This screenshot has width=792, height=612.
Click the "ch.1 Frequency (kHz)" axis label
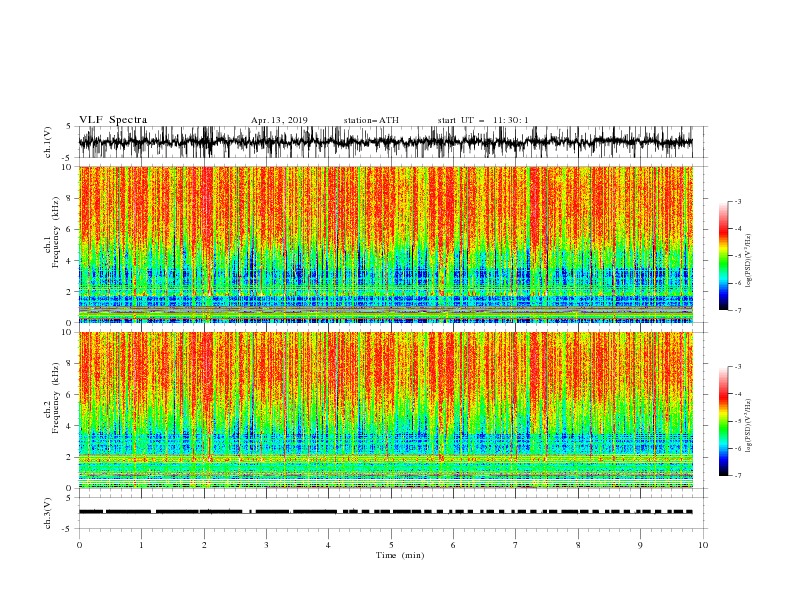point(52,230)
